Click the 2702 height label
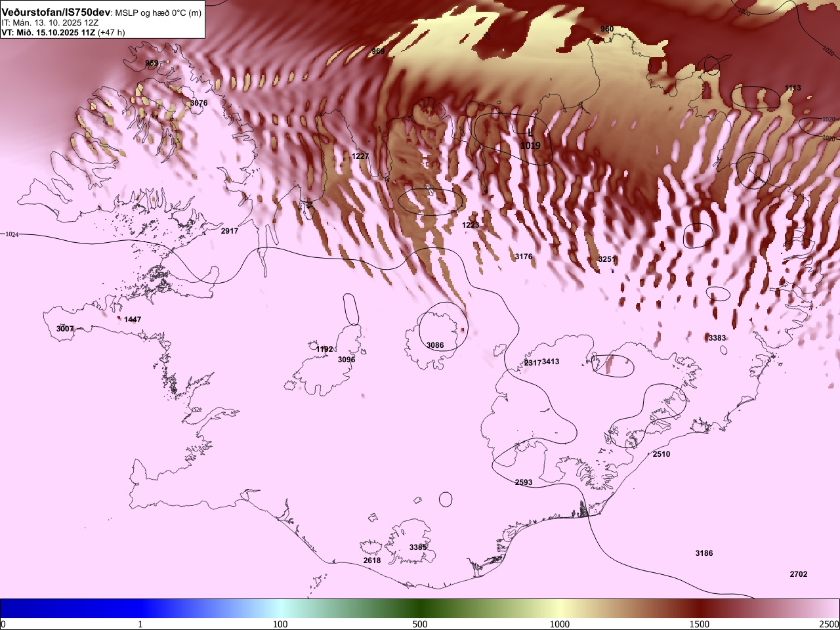Viewport: 840px width, 630px height. pyautogui.click(x=799, y=574)
